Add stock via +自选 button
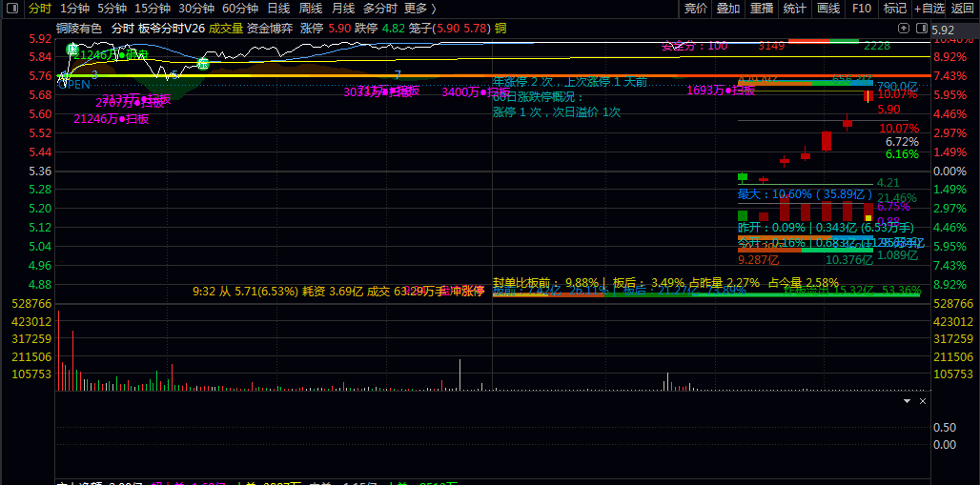 pos(929,9)
